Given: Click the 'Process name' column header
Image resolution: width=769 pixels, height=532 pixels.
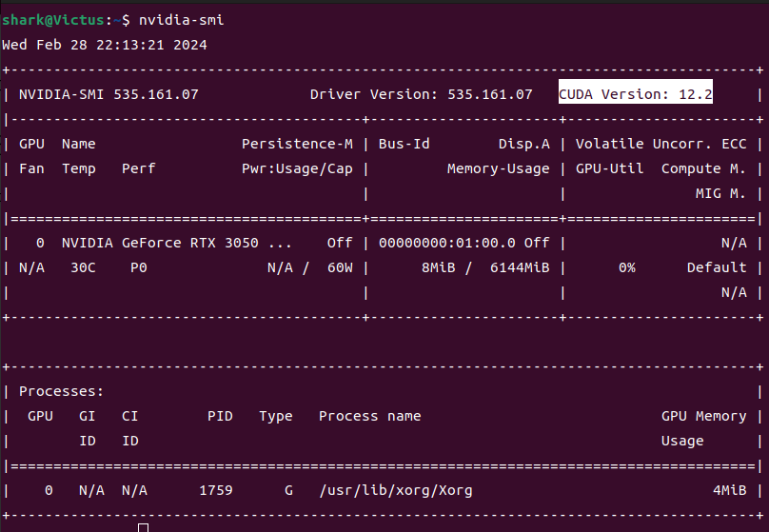Looking at the screenshot, I should point(370,416).
